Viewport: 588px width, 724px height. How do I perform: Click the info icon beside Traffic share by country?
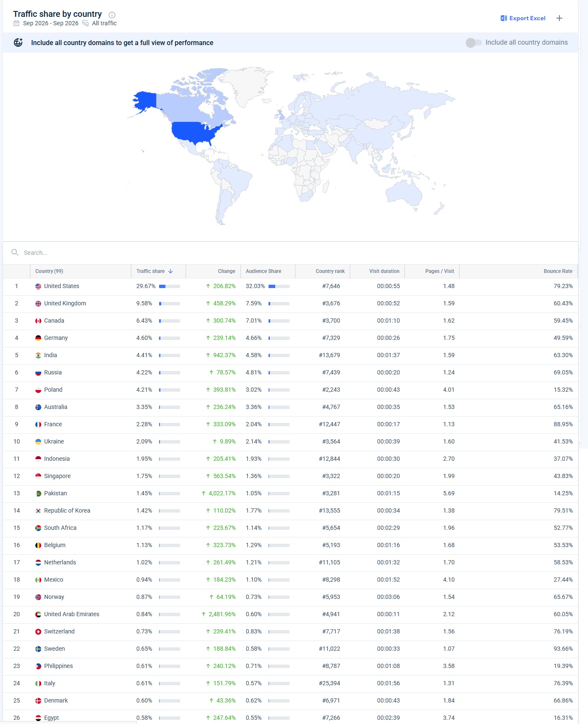tap(112, 15)
